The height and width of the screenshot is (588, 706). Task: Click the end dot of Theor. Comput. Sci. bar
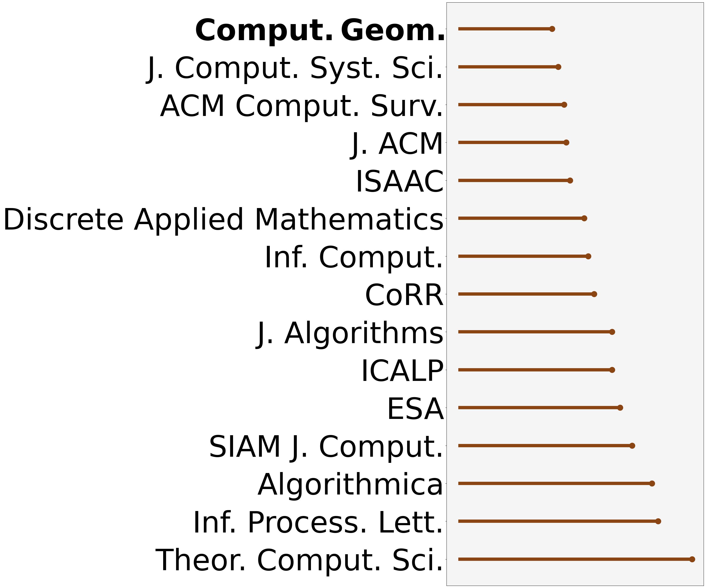tap(692, 559)
